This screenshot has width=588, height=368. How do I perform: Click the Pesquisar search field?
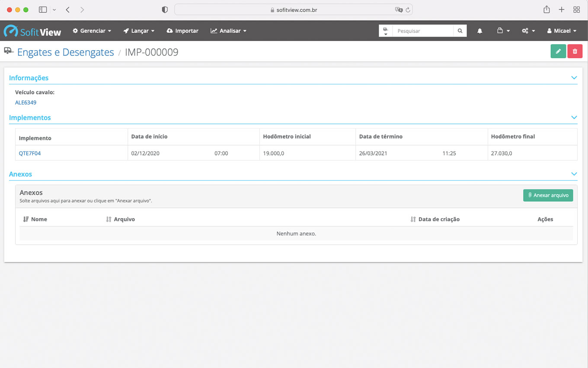(422, 31)
